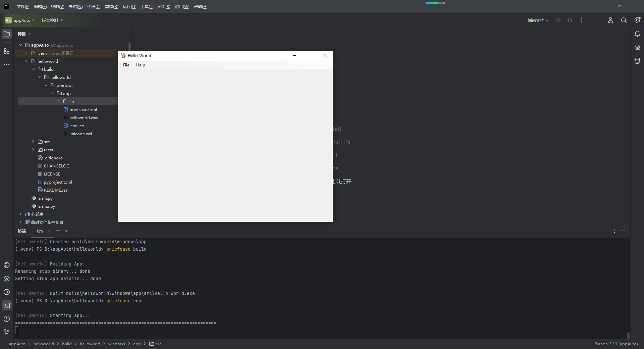Open the Database tool window icon

pos(637,61)
